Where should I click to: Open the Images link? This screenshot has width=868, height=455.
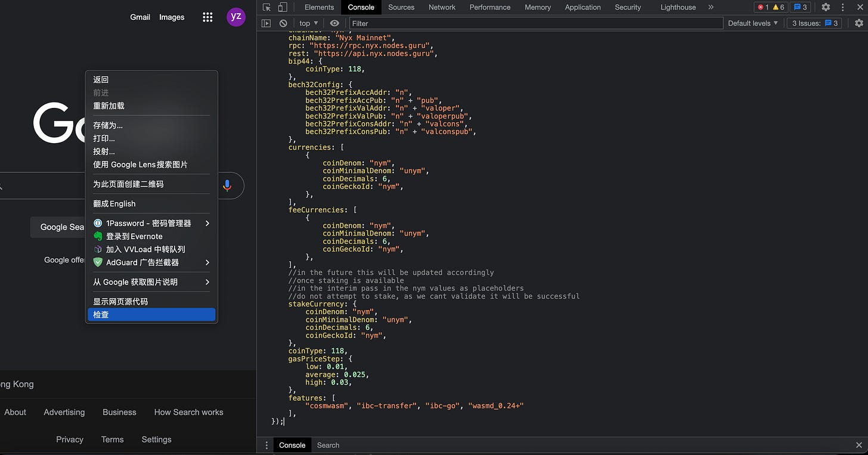click(172, 17)
